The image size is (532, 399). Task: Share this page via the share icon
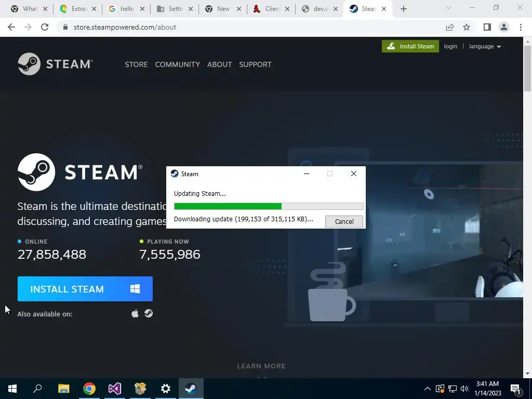[x=450, y=27]
